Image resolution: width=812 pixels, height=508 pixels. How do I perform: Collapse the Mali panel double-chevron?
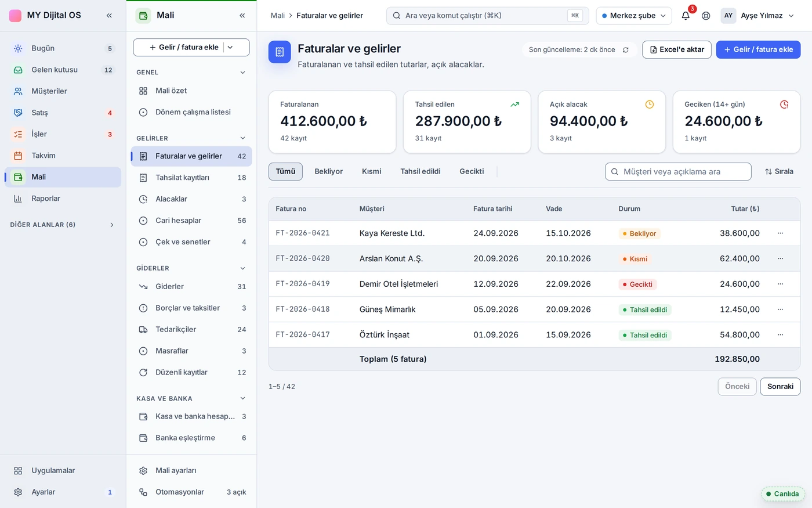click(x=242, y=15)
